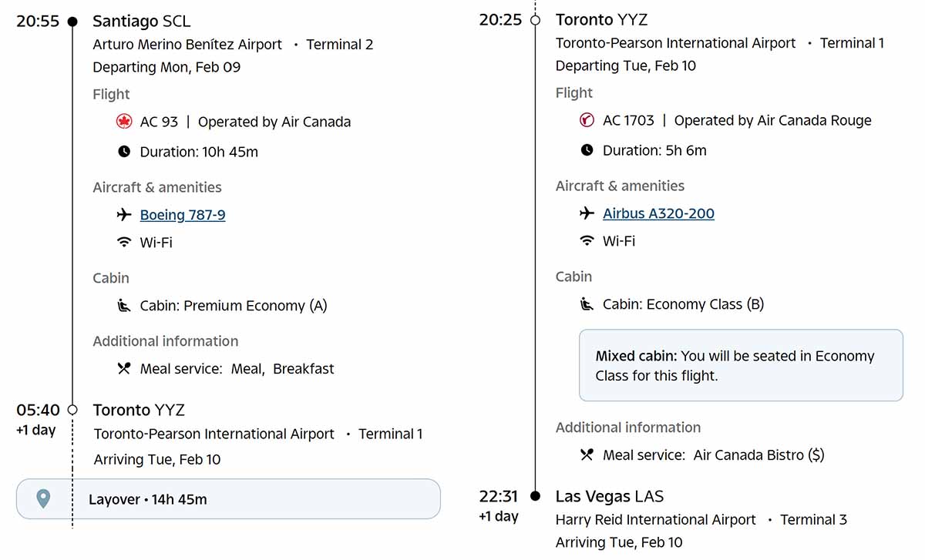The height and width of the screenshot is (560, 925).
Task: Click the Air Canada maple leaf logo
Action: click(x=124, y=122)
